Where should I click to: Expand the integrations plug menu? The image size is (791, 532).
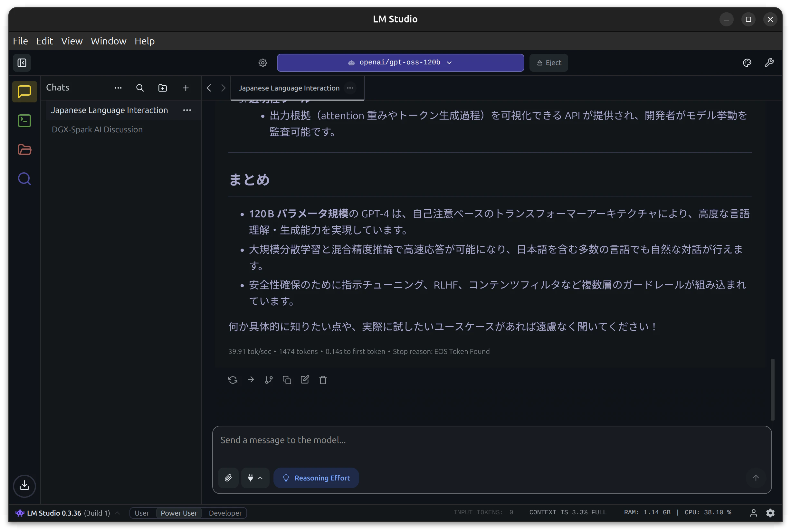(255, 478)
